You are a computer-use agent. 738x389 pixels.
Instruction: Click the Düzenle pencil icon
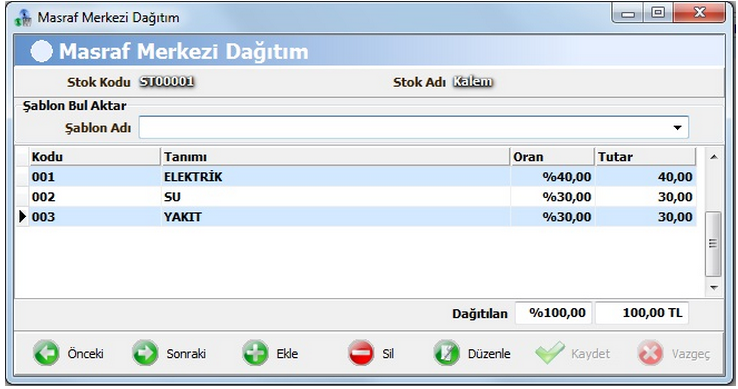446,353
